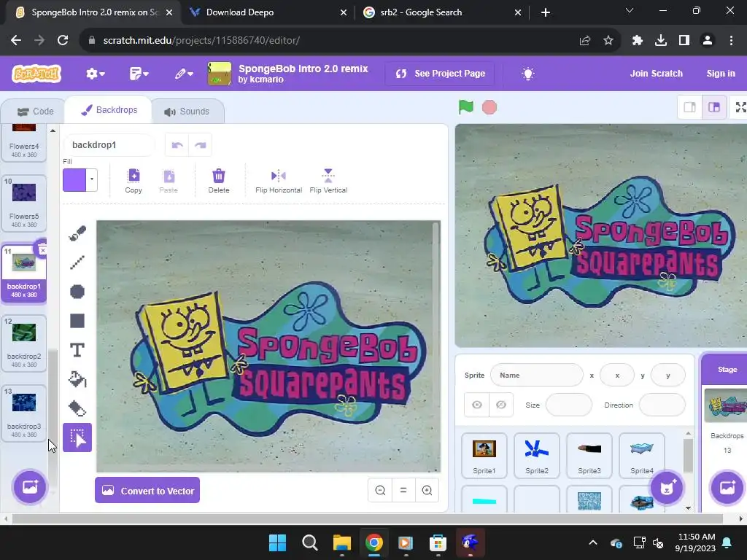Stop the project with red button
The height and width of the screenshot is (560, 747).
489,108
